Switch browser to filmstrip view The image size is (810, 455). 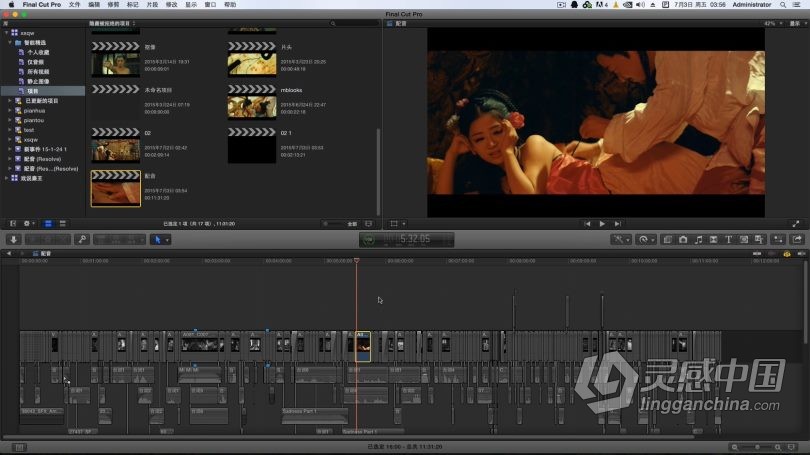pyautogui.click(x=48, y=224)
